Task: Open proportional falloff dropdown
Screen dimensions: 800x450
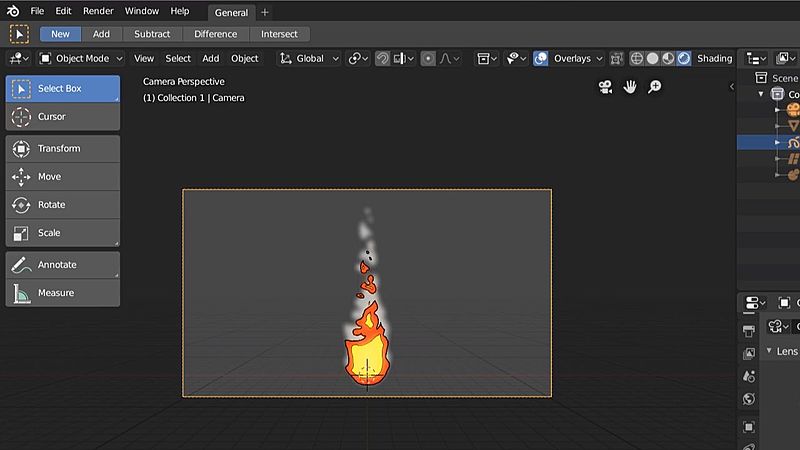Action: coord(449,59)
